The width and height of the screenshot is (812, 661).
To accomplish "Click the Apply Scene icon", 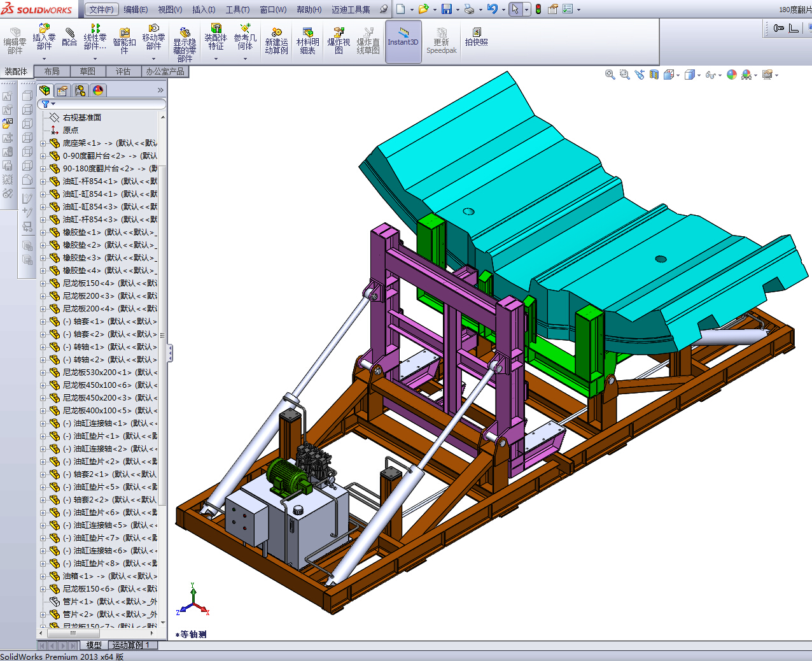I will coord(746,75).
